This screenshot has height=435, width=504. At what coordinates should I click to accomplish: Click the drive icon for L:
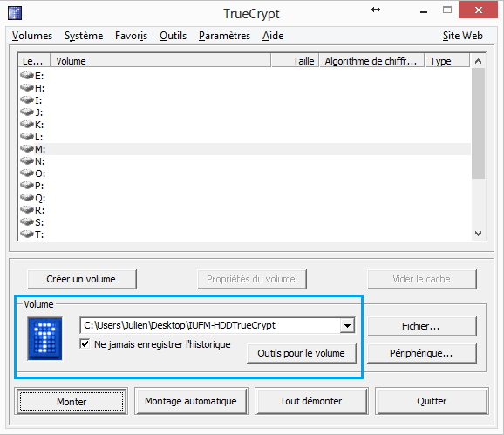(27, 137)
